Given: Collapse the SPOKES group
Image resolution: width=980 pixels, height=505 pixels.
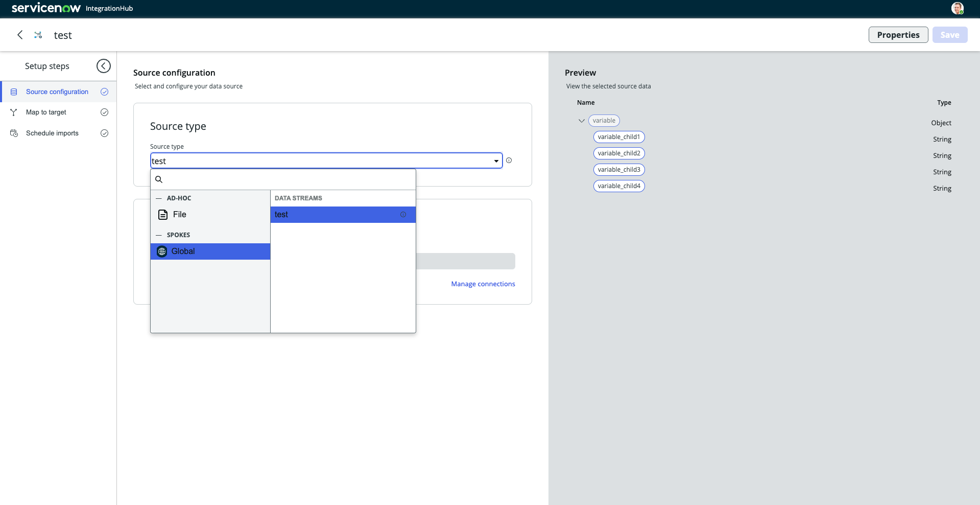Looking at the screenshot, I should pyautogui.click(x=159, y=235).
